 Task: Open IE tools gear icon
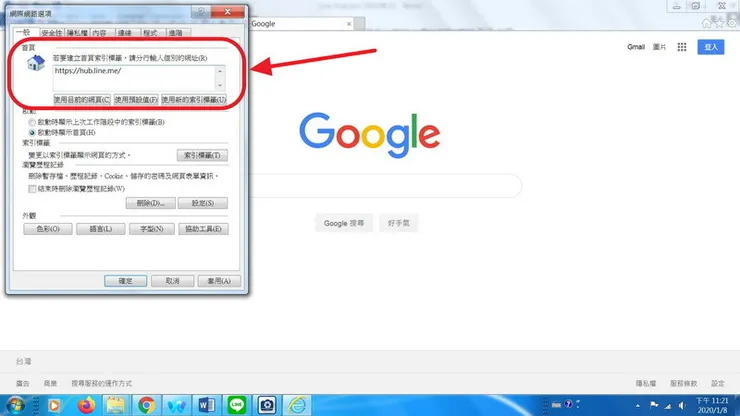732,23
